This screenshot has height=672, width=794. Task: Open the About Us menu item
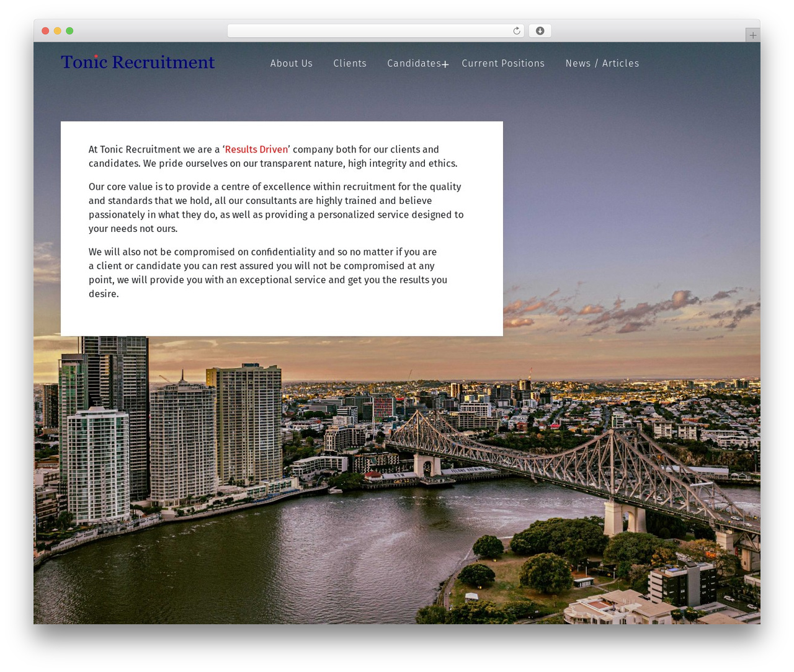pos(292,63)
